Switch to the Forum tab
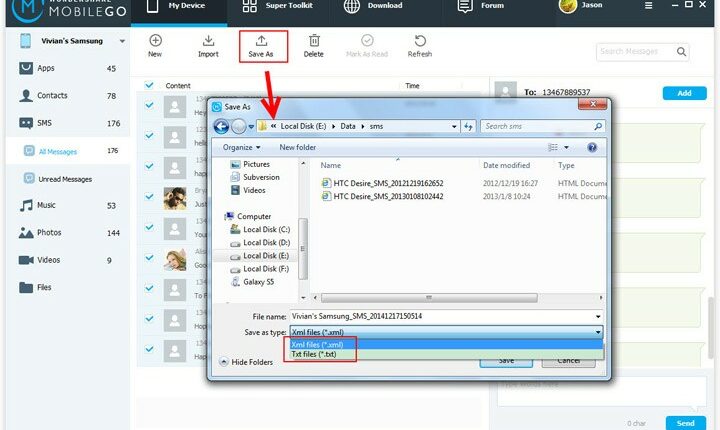The width and height of the screenshot is (720, 430). 481,6
